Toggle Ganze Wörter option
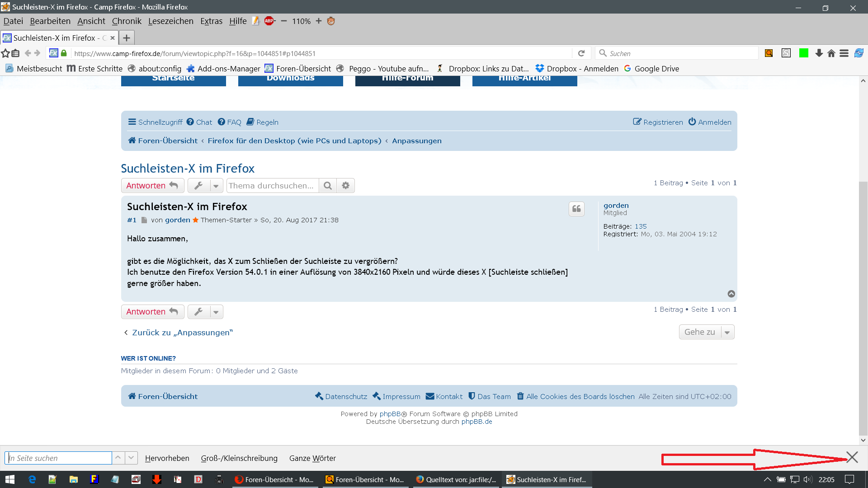The width and height of the screenshot is (868, 488). click(x=312, y=458)
